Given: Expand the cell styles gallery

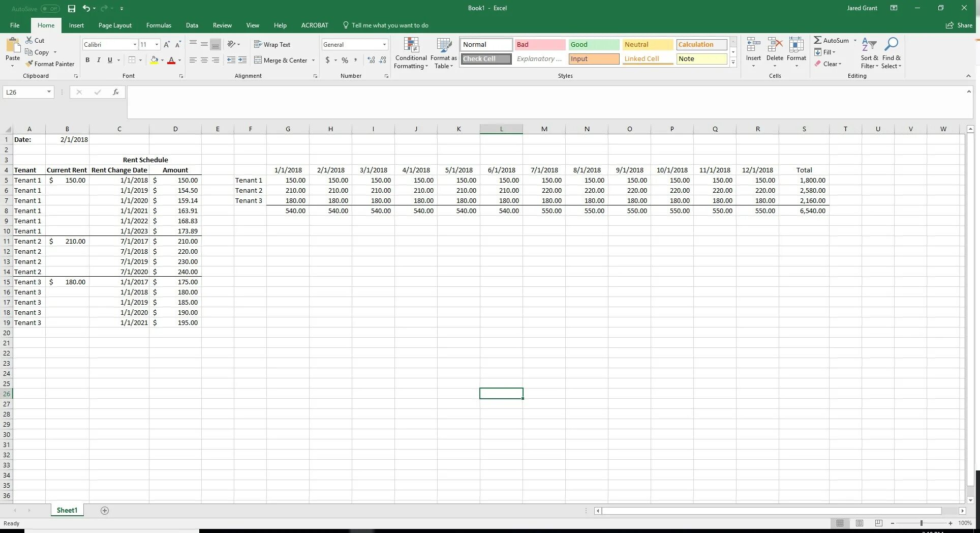Looking at the screenshot, I should click(733, 62).
